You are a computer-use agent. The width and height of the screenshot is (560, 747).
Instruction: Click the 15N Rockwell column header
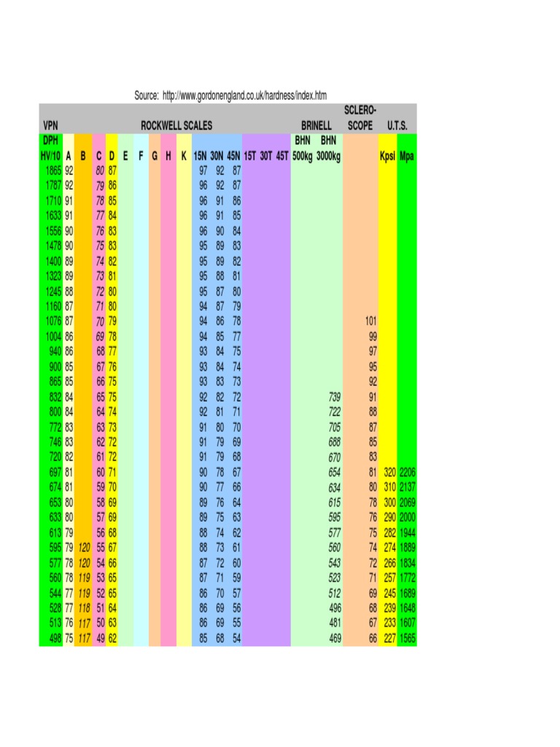(x=200, y=156)
